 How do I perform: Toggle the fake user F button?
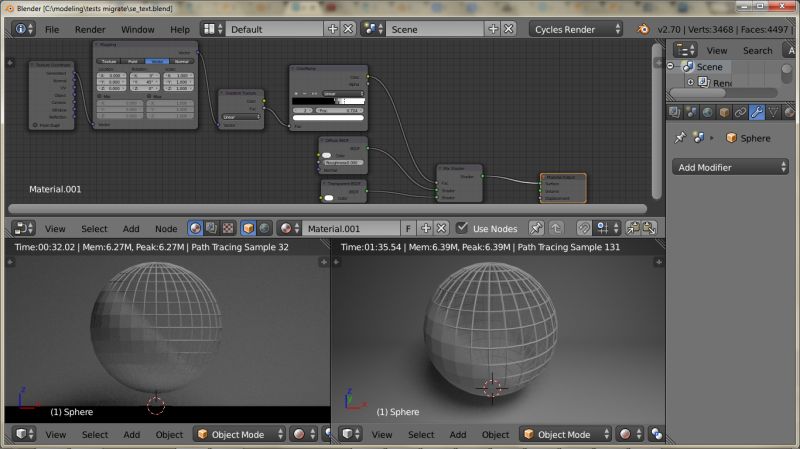(x=408, y=229)
